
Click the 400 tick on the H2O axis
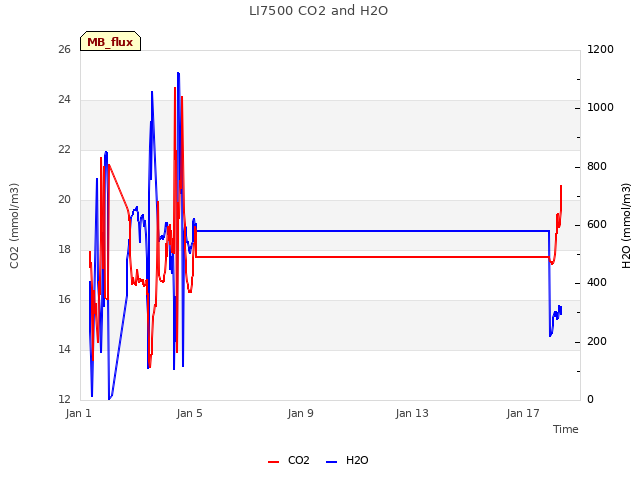coord(597,282)
